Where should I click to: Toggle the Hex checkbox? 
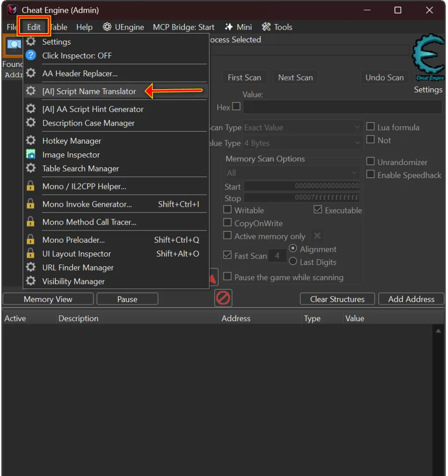pyautogui.click(x=237, y=106)
